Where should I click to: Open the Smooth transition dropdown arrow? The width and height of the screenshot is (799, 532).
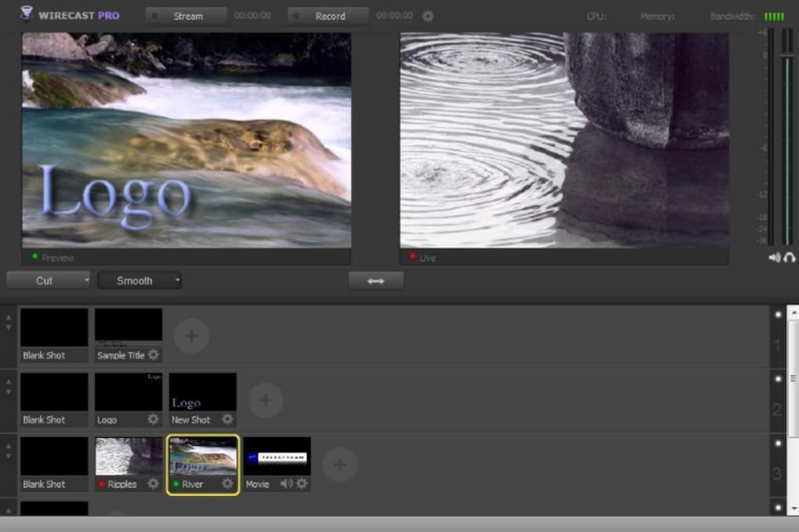coord(177,280)
